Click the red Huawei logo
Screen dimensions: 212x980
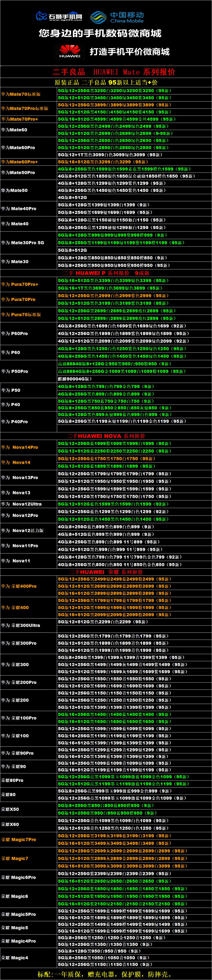pos(70,51)
